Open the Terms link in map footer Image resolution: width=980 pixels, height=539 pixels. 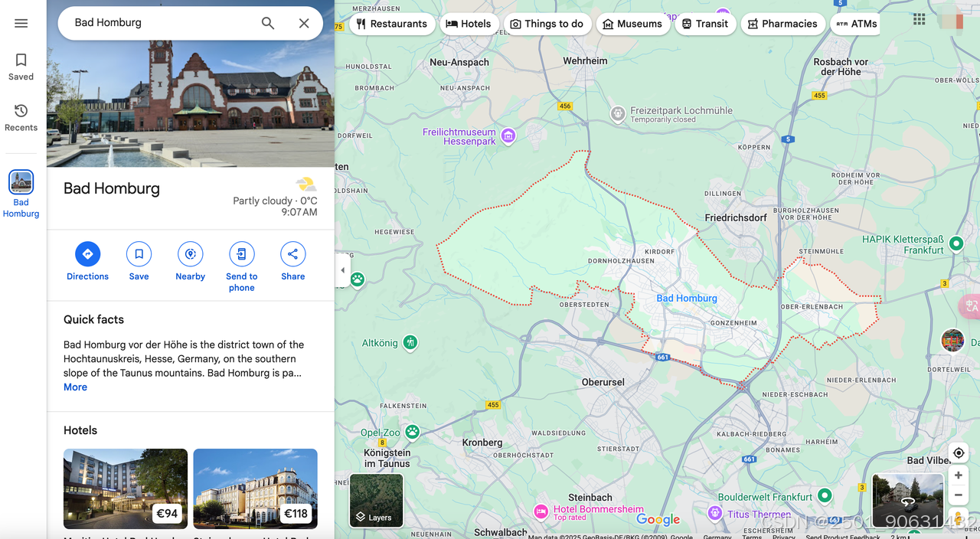[752, 536]
